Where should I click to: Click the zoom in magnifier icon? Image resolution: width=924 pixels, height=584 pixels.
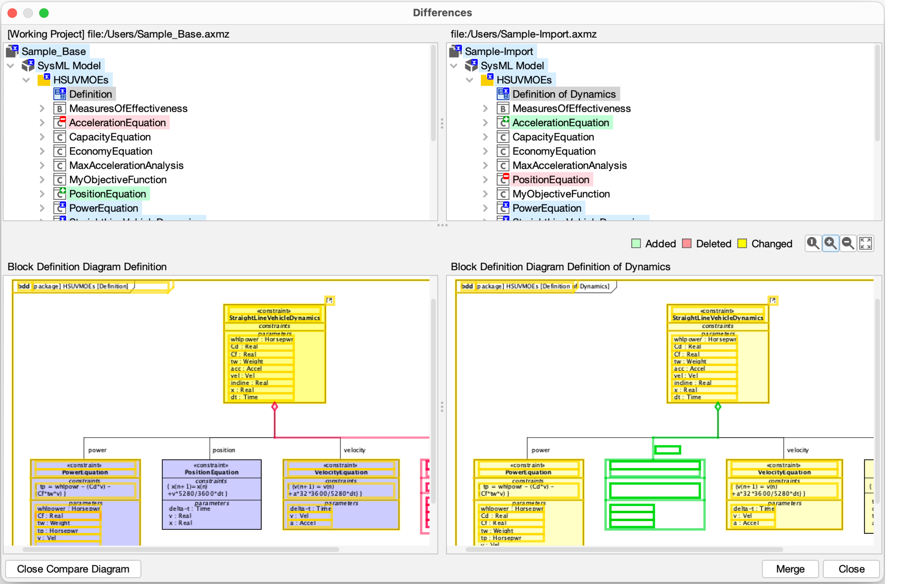[830, 243]
